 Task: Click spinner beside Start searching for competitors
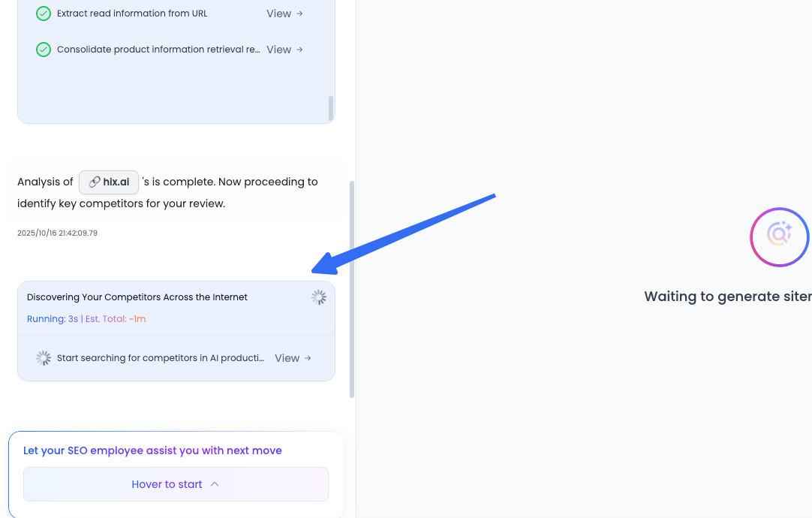click(44, 358)
